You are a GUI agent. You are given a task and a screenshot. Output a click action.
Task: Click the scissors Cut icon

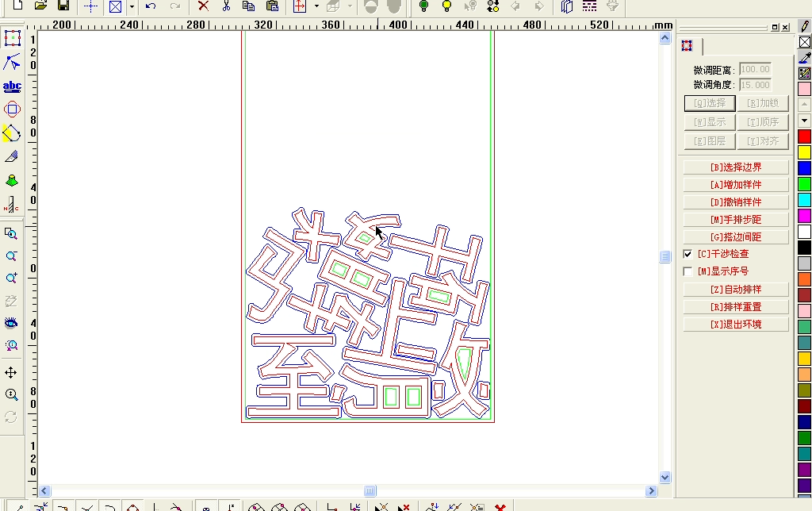[226, 6]
